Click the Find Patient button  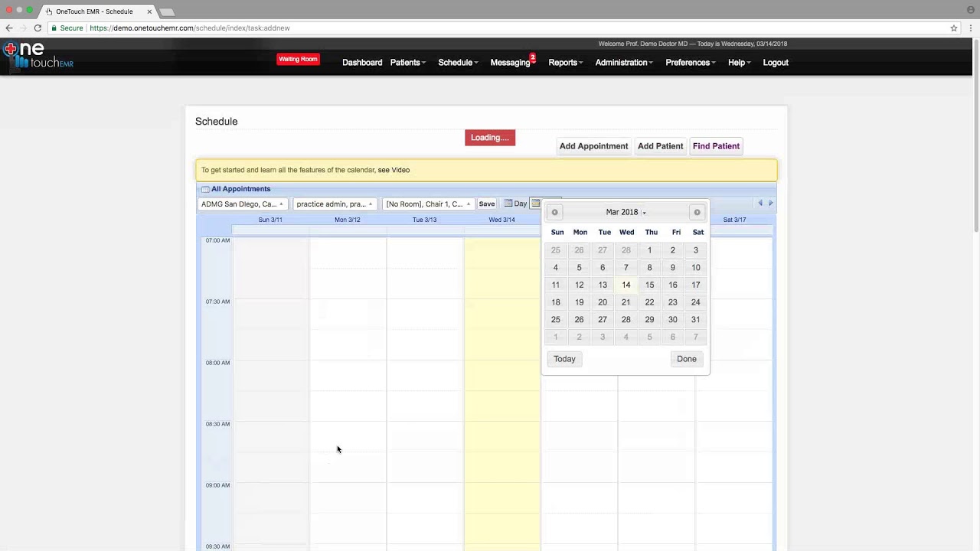(x=716, y=146)
